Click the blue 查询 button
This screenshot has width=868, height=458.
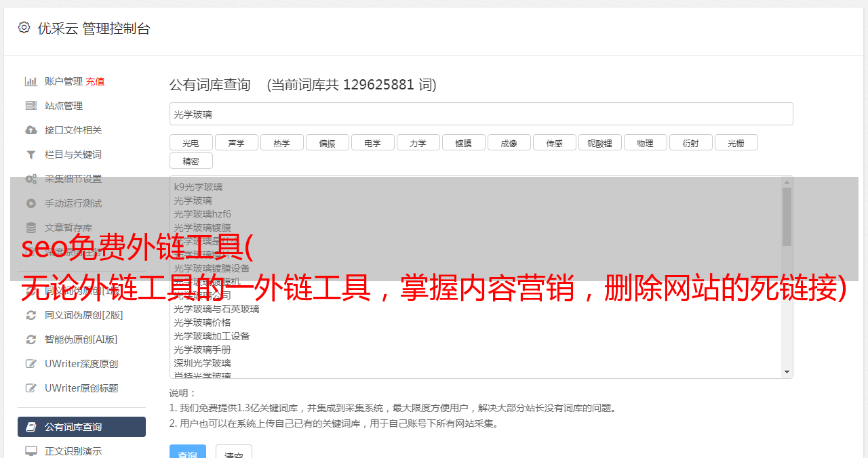(187, 453)
